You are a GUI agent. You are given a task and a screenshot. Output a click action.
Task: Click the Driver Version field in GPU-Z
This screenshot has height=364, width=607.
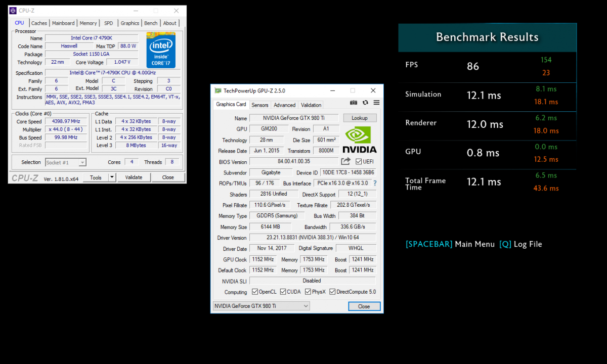click(x=313, y=238)
